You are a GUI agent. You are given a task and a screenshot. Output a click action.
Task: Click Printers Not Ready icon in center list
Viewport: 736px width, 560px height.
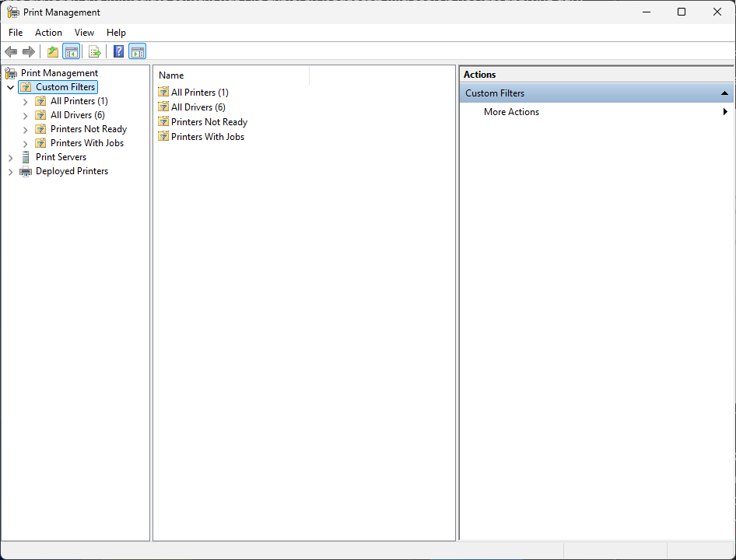tap(163, 121)
